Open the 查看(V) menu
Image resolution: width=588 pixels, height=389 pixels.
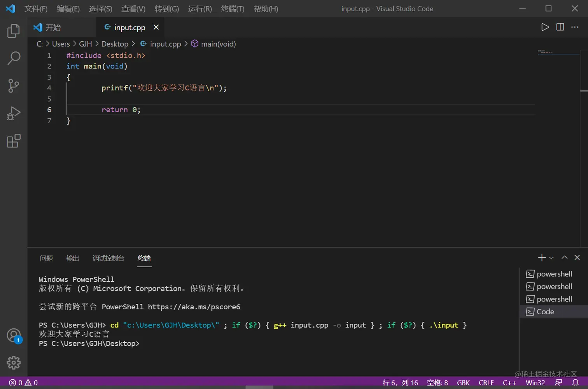coord(133,9)
